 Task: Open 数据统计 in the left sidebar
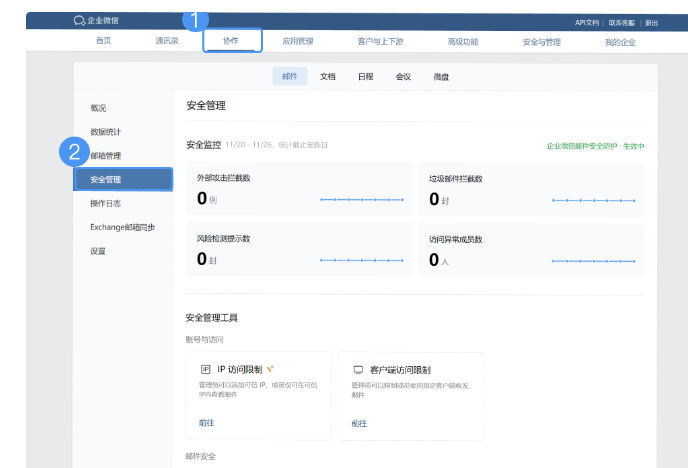tap(106, 132)
